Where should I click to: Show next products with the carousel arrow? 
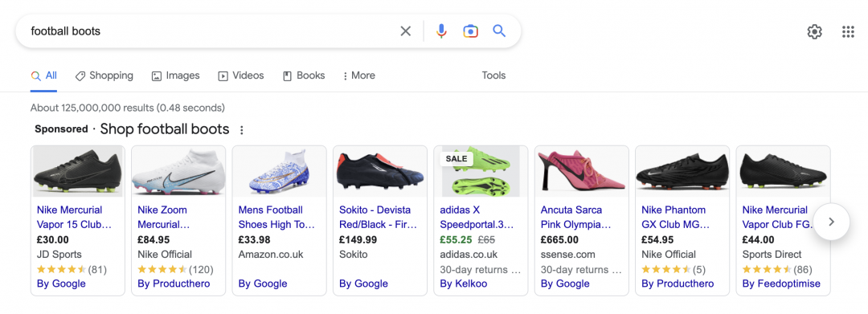click(831, 222)
